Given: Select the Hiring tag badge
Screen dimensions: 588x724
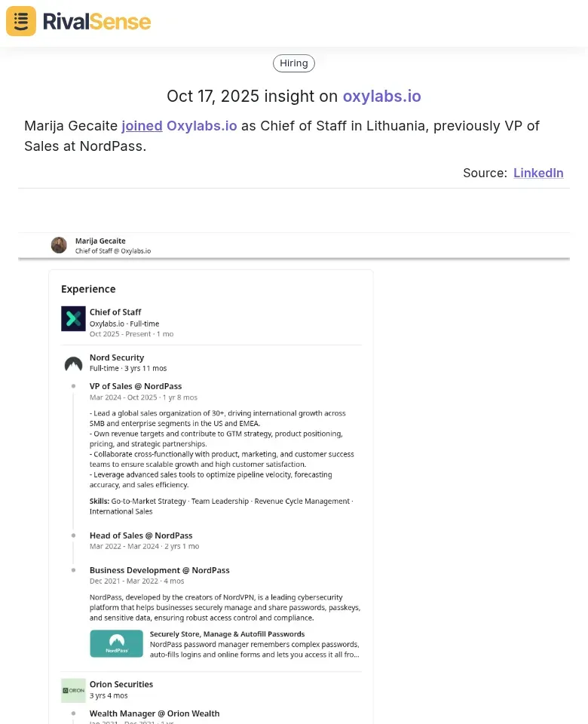Looking at the screenshot, I should coord(294,63).
